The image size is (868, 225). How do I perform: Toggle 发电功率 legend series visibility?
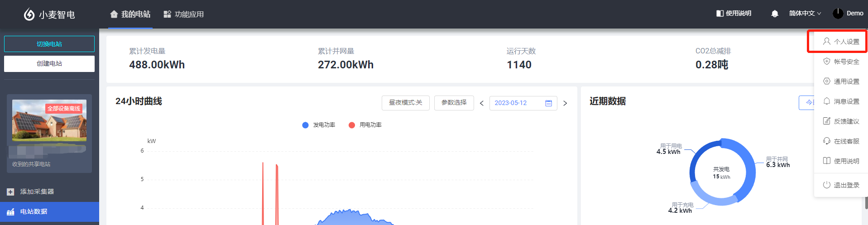click(319, 125)
